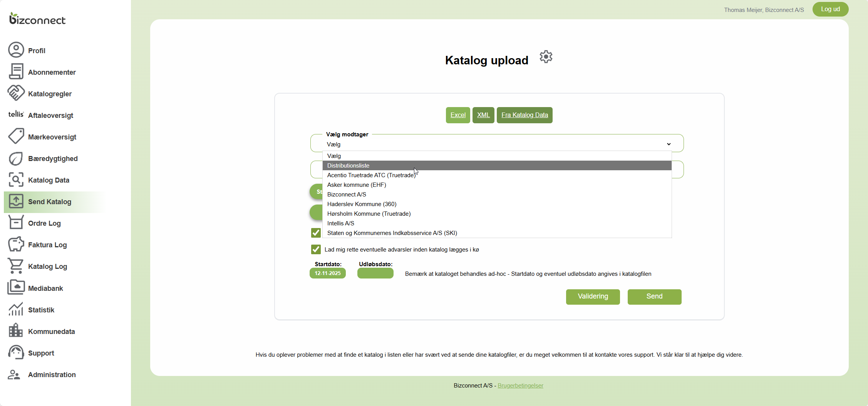Select Hørsholm Kommune (Truetrade) option
This screenshot has width=868, height=406.
(x=497, y=214)
